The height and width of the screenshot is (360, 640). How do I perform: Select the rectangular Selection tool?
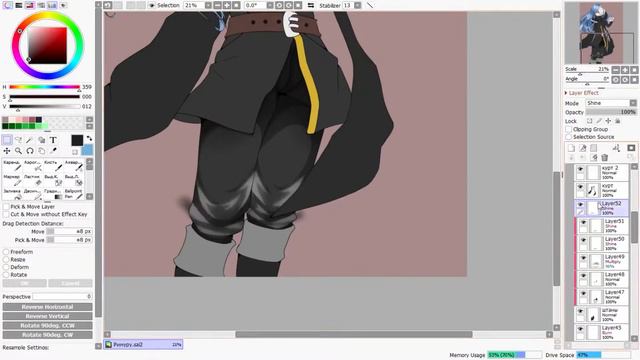pyautogui.click(x=7, y=140)
